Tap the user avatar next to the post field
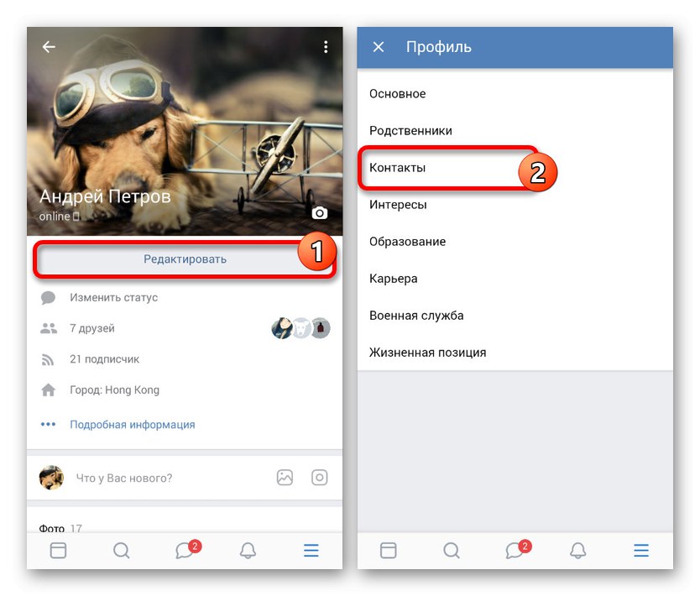 click(x=51, y=478)
